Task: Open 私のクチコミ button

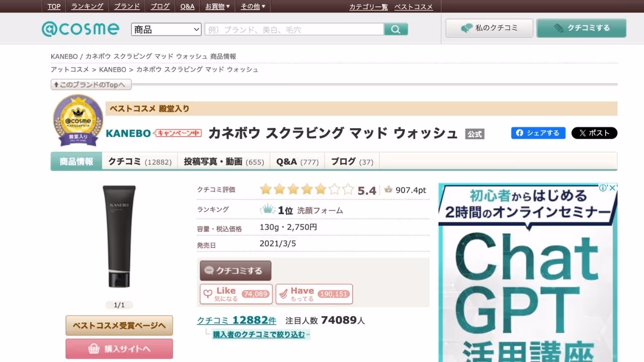Action: 489,28
